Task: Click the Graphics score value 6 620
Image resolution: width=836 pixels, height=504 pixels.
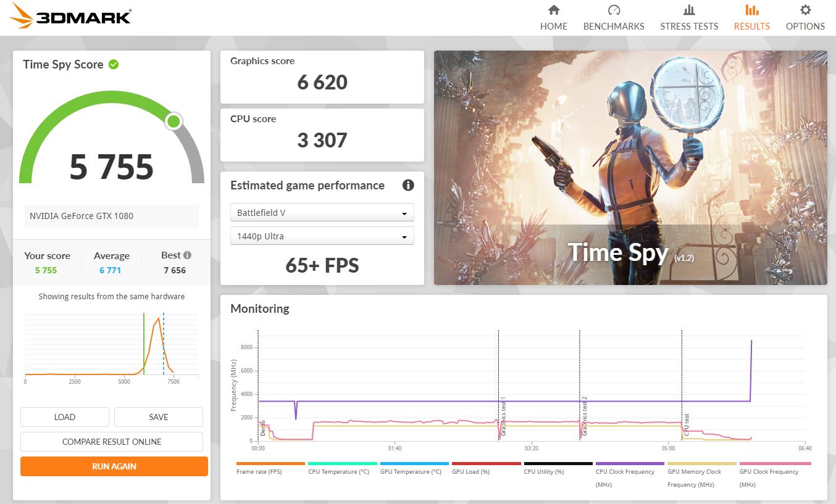Action: pos(322,82)
